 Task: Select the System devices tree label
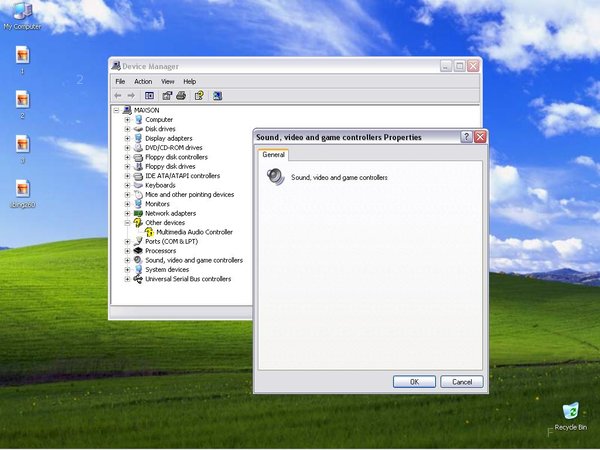coord(167,270)
